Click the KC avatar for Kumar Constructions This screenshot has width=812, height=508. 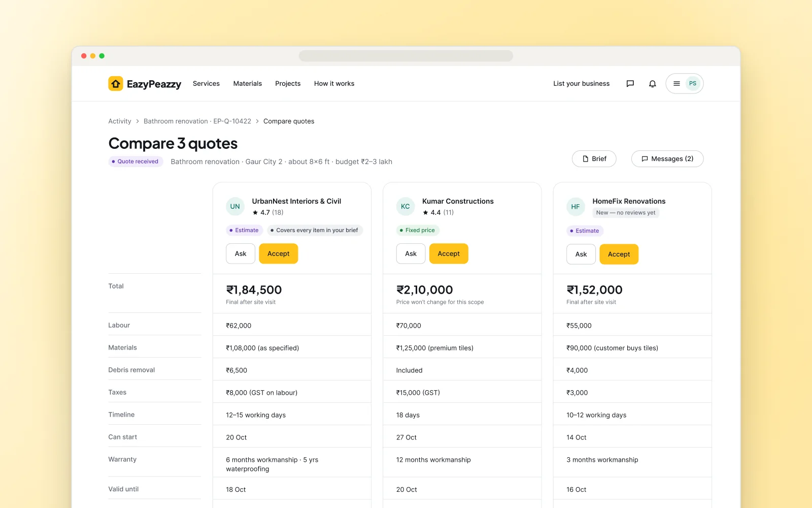coord(405,207)
